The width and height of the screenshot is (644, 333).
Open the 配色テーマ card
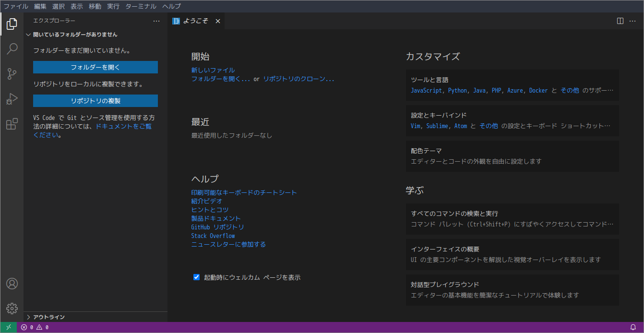[512, 156]
